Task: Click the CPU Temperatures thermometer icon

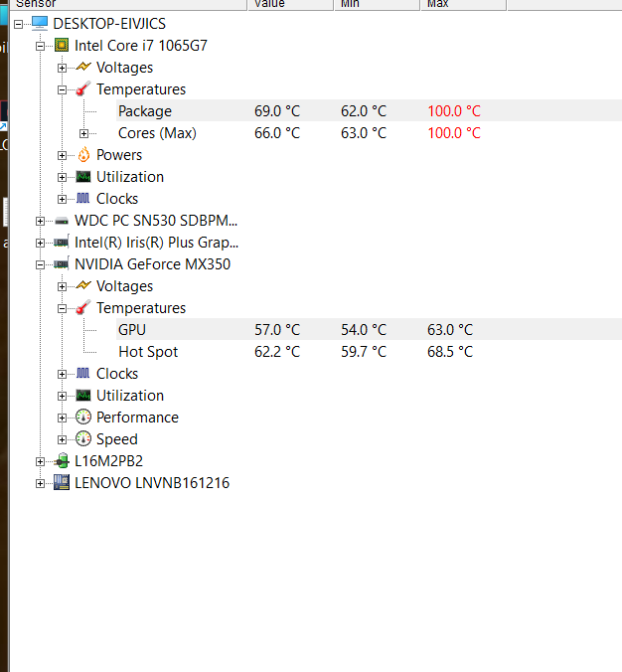Action: click(x=83, y=88)
